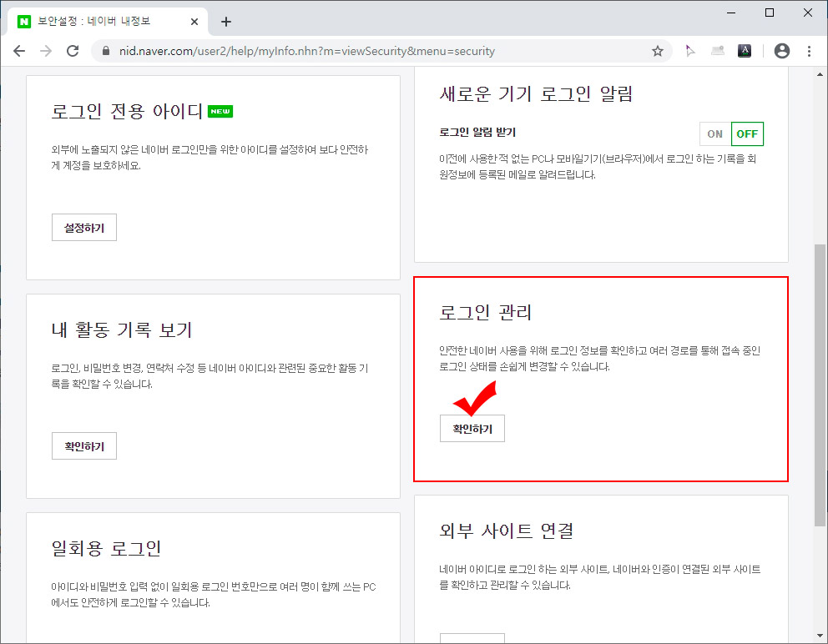Maximize the Chrome window
This screenshot has height=644, width=828.
click(770, 13)
